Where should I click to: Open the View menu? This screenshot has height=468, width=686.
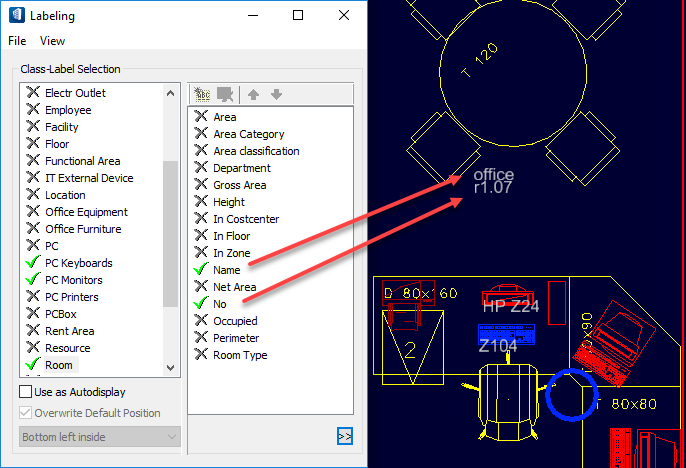(x=52, y=41)
